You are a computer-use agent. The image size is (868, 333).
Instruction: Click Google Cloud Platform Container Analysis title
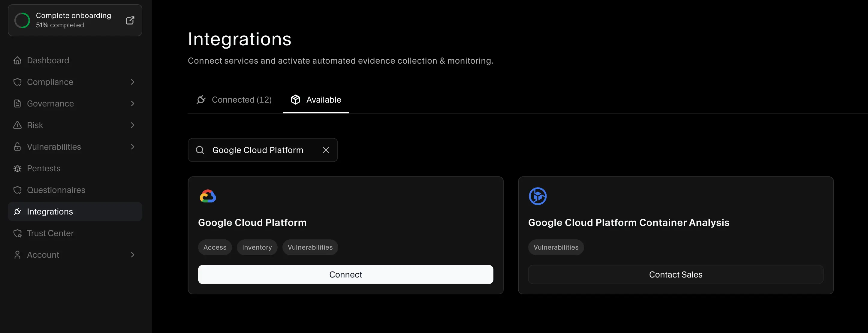[x=629, y=223]
